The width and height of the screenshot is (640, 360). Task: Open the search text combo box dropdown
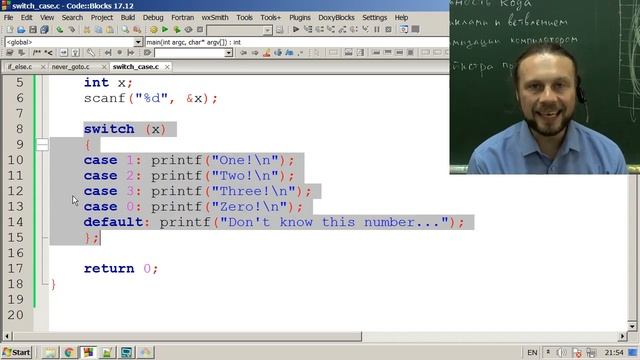[228, 53]
